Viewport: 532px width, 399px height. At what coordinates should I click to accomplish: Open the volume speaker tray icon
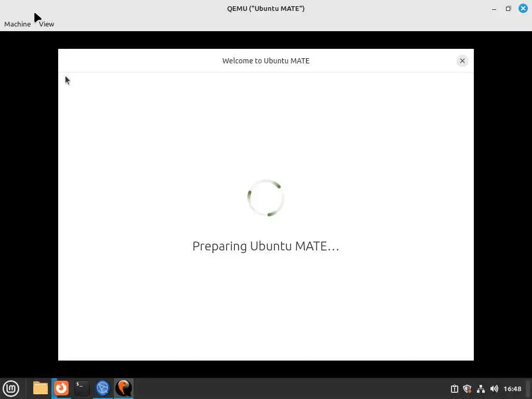point(494,389)
